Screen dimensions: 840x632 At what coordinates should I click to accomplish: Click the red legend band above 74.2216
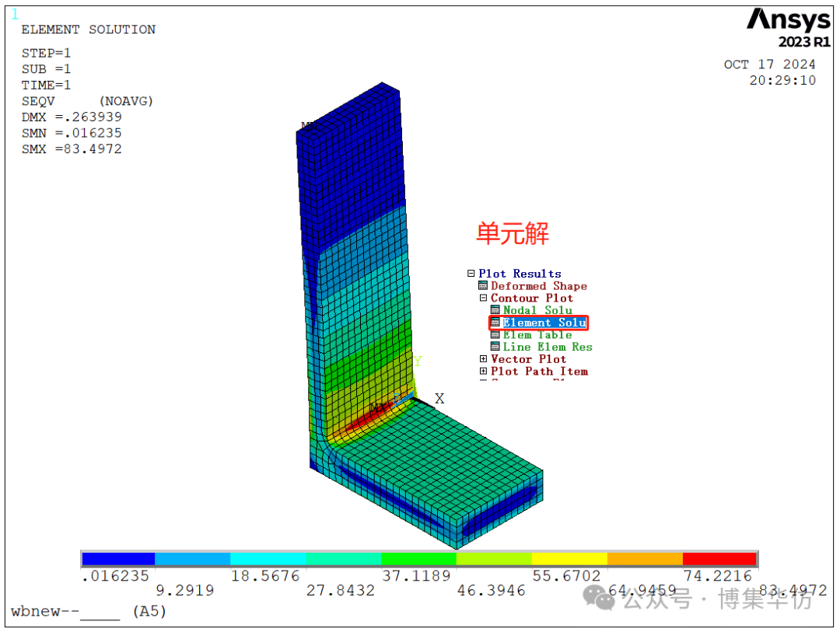point(719,559)
